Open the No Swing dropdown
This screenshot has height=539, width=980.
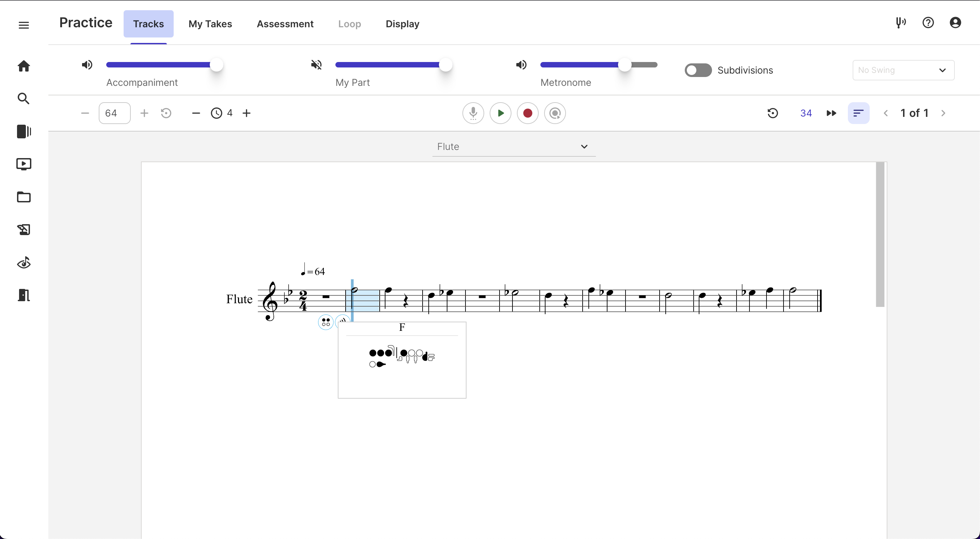[903, 70]
